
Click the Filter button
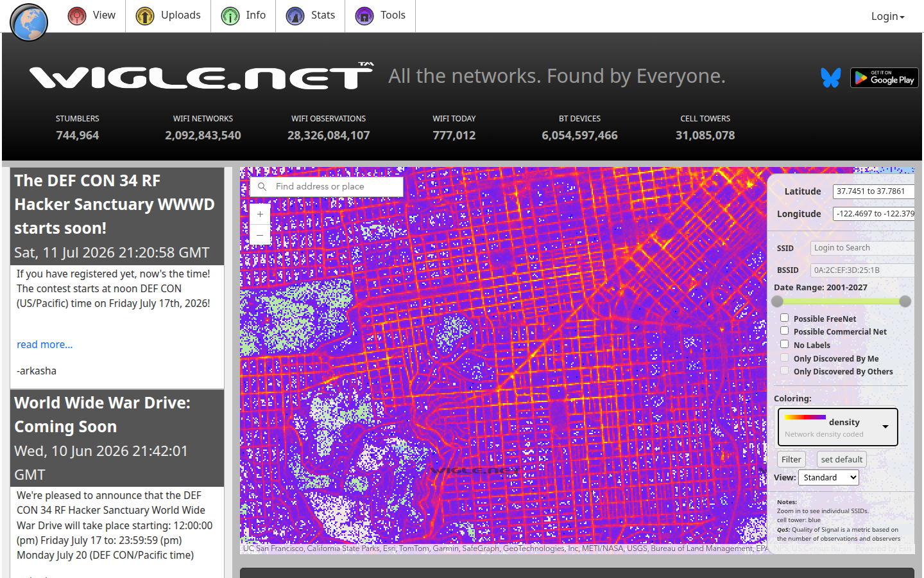click(791, 459)
